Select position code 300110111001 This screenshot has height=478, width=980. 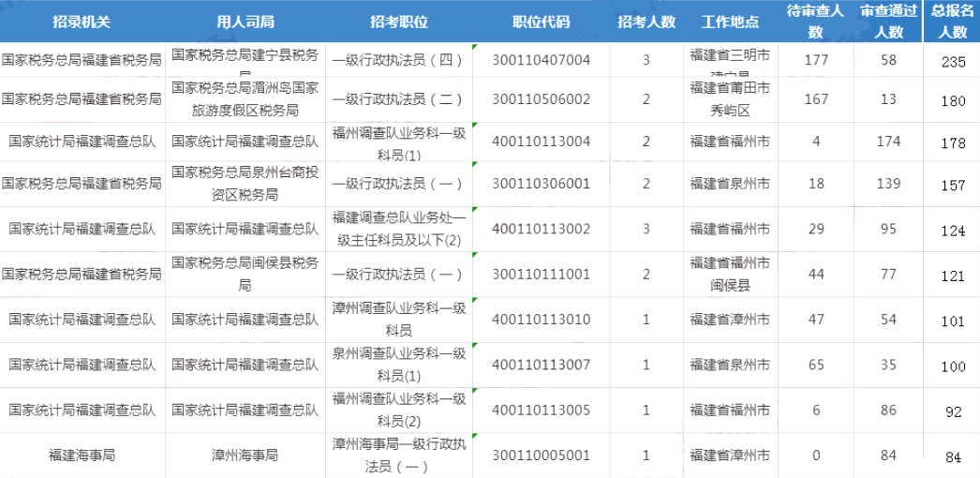point(542,275)
